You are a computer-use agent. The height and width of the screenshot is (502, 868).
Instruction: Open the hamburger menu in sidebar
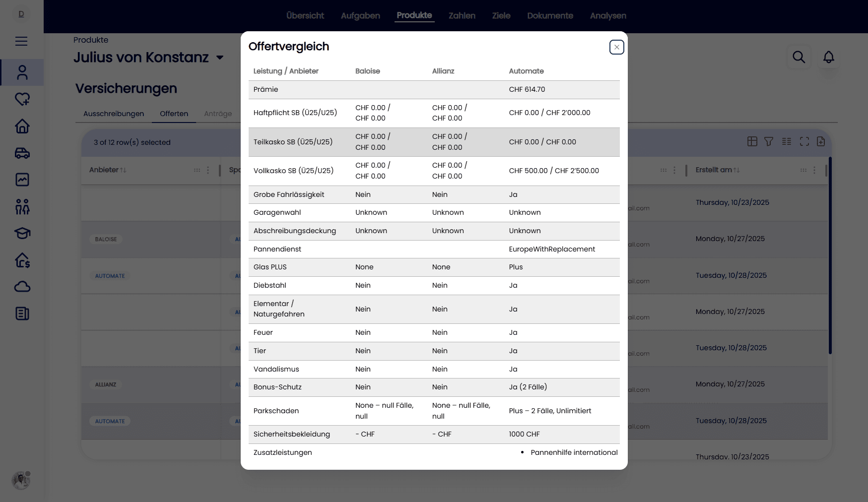pyautogui.click(x=21, y=41)
